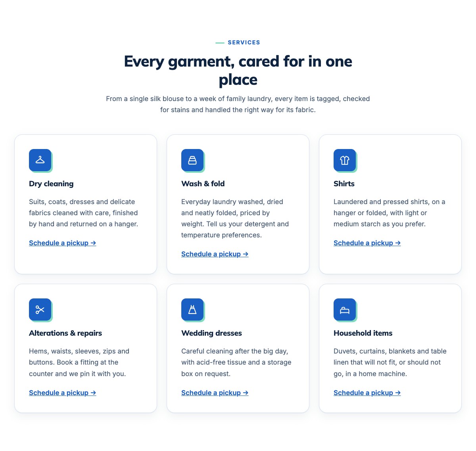Click the Shirts card heading
Viewport: 476px width, 451px height.
(x=344, y=184)
